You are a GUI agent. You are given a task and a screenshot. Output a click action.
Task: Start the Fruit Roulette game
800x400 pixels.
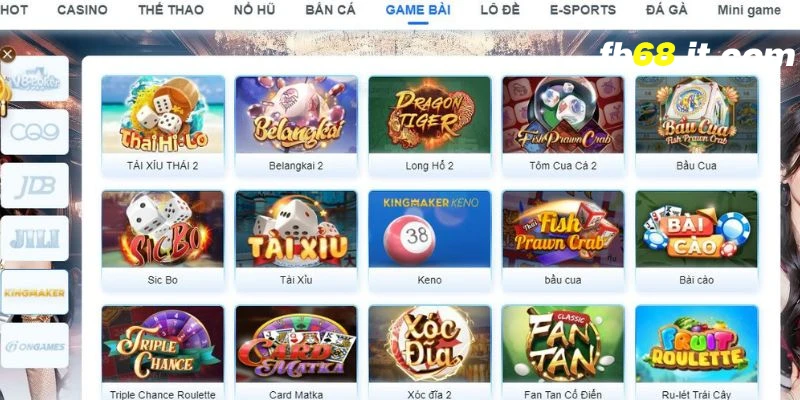(696, 353)
